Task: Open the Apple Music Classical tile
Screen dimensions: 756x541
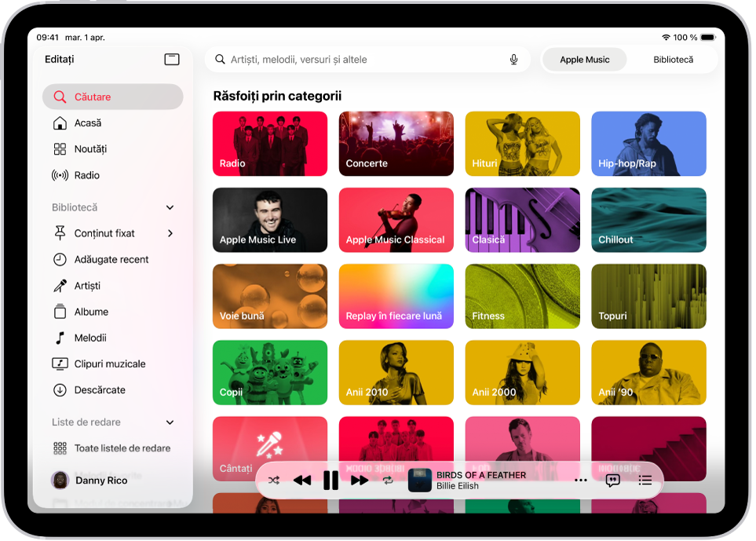Action: coord(396,220)
